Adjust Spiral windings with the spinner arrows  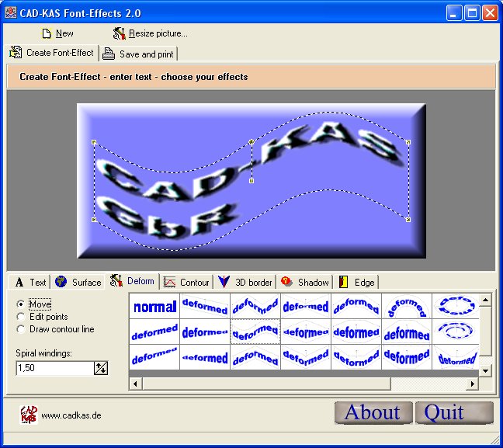pyautogui.click(x=101, y=368)
